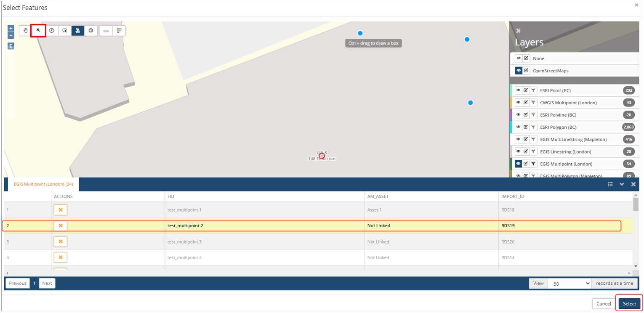This screenshot has width=644, height=313.
Task: Zoom out with the minus button
Action: tap(11, 35)
